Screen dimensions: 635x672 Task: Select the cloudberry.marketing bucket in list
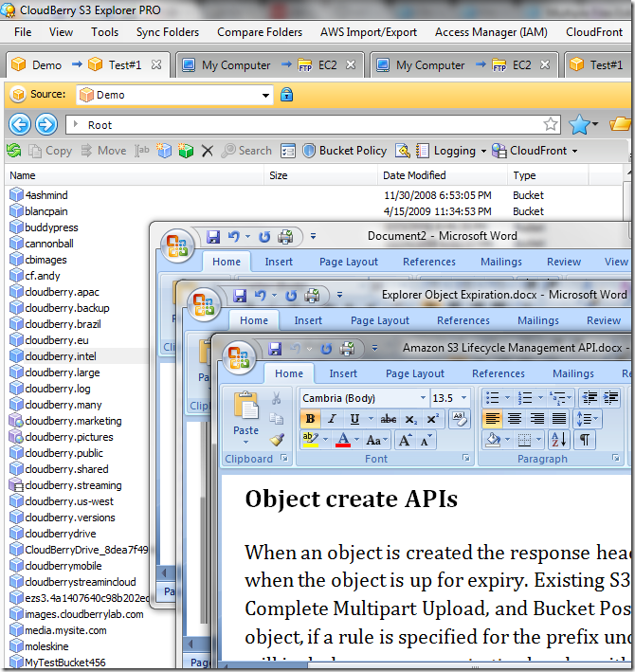(73, 421)
